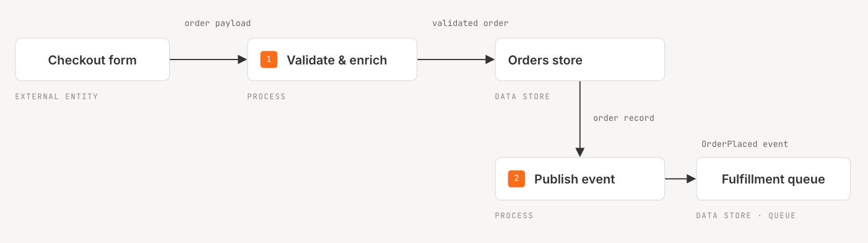
Task: Select the Publish event process box
Action: [x=580, y=179]
